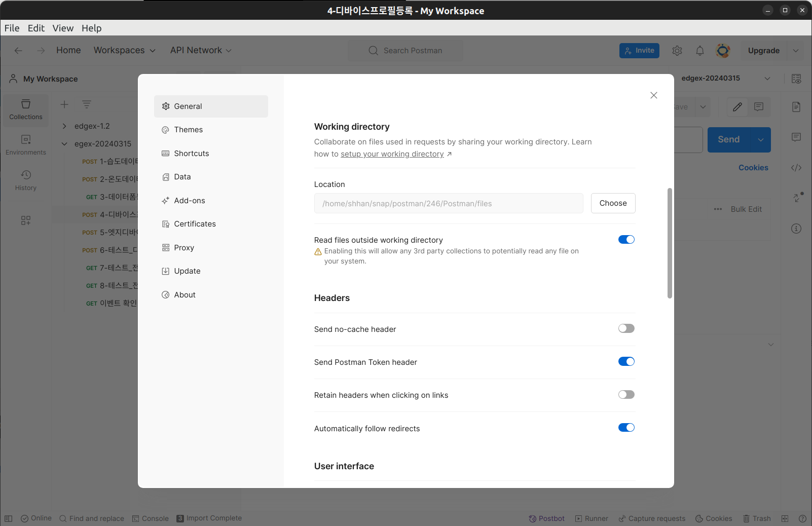This screenshot has width=812, height=526.
Task: Open the info icon in right sidebar
Action: (796, 229)
